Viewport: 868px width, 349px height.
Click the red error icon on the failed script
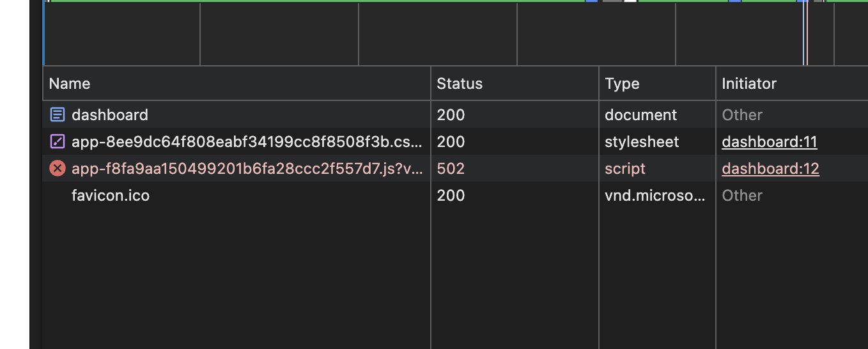58,169
